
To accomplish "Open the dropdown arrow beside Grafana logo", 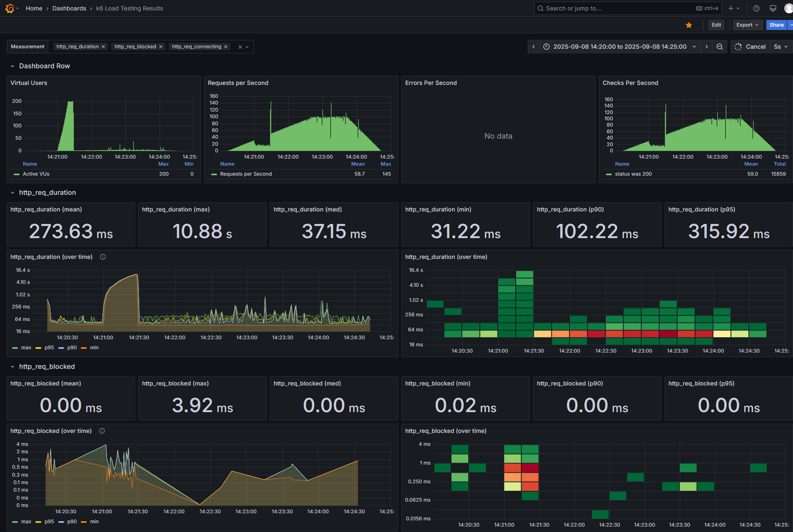I will tap(17, 8).
